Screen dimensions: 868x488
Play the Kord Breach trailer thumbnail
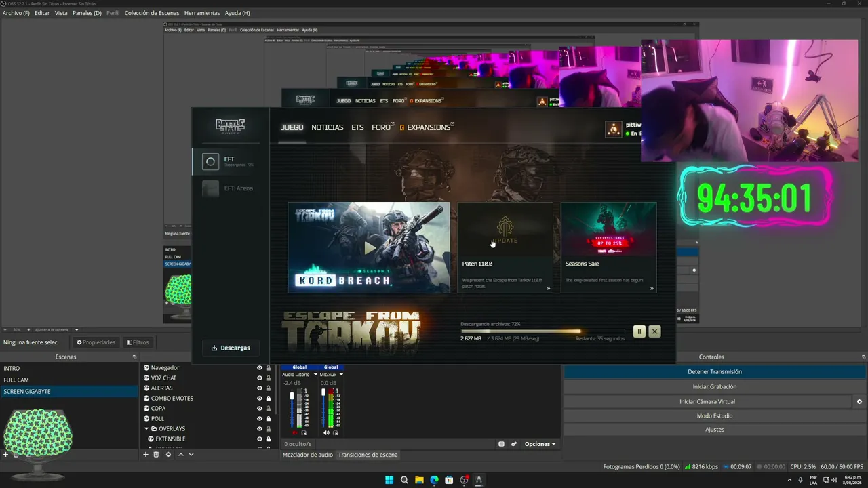coord(369,247)
